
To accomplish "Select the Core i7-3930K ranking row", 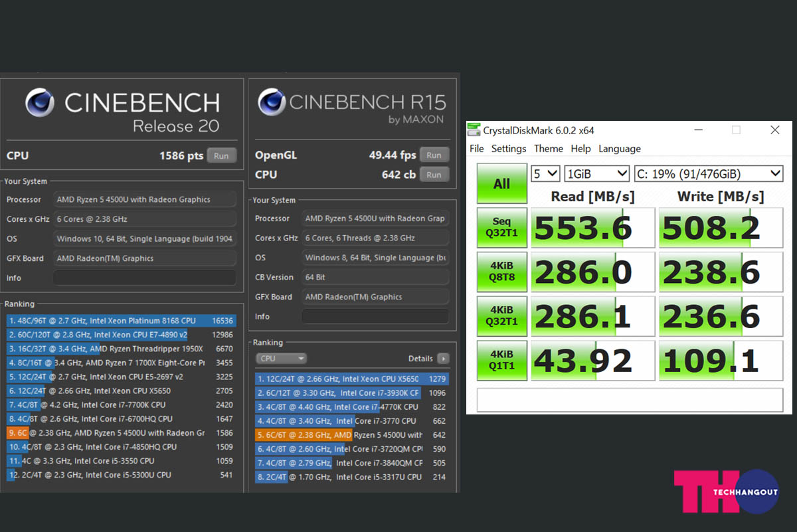I will point(352,393).
